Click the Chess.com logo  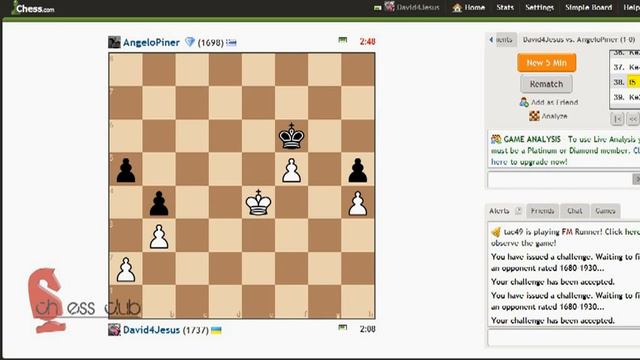click(x=33, y=8)
